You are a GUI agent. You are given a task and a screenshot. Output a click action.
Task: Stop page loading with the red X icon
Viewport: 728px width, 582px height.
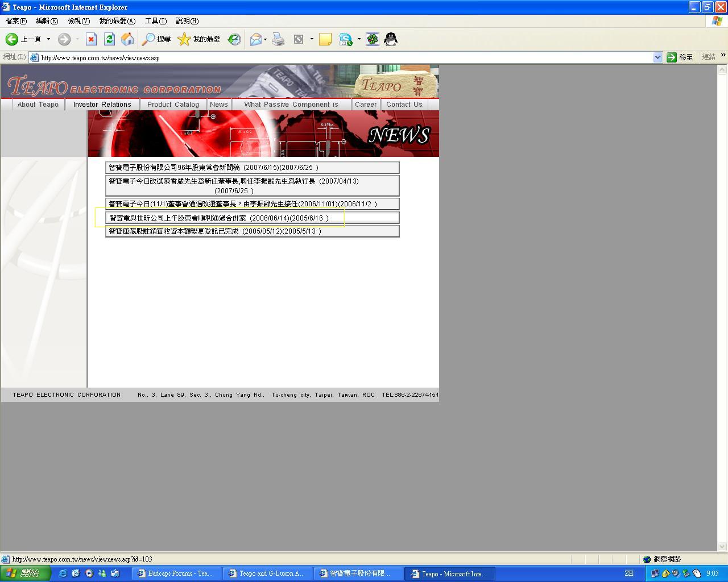(91, 39)
